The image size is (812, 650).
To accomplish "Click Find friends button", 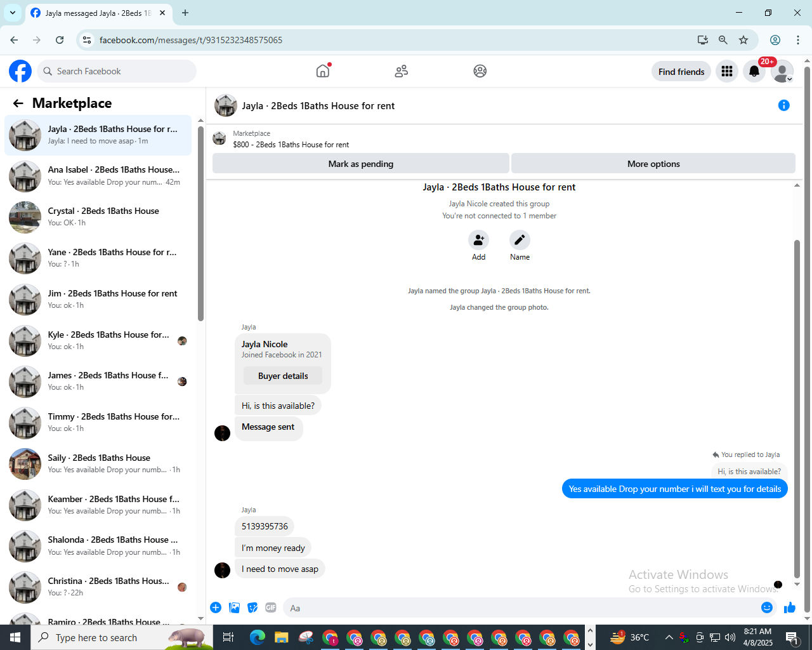I will pyautogui.click(x=681, y=71).
